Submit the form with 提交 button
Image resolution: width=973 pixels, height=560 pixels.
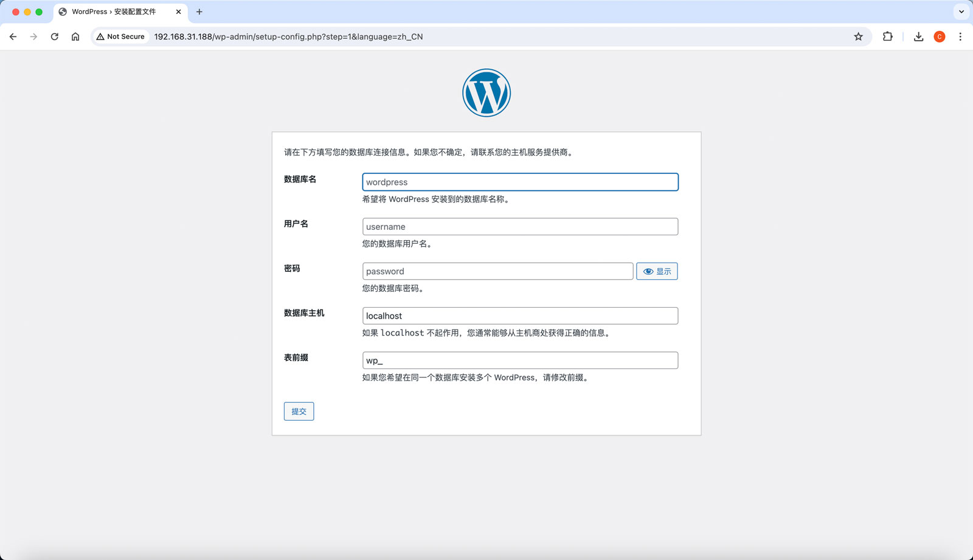(299, 411)
